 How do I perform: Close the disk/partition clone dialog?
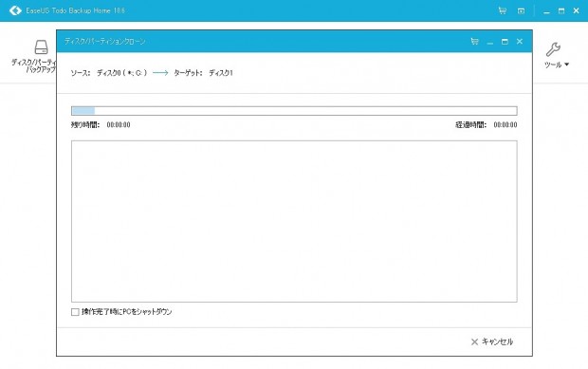[520, 41]
